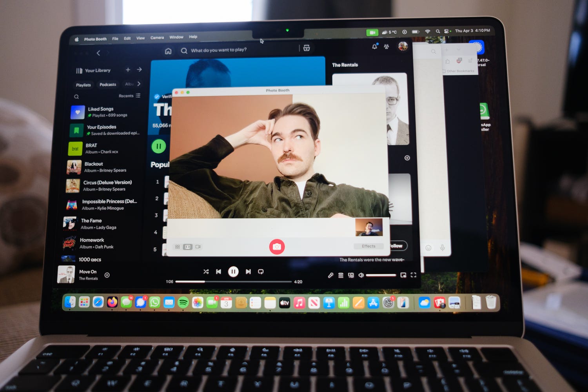
Task: Open connect to a device in Spotify
Action: (351, 275)
